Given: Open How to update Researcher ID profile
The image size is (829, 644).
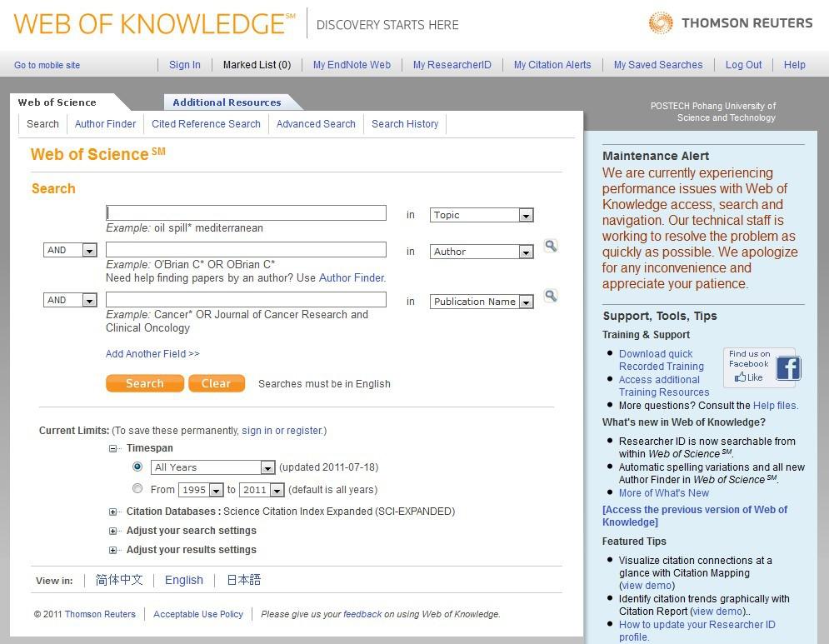Looking at the screenshot, I should (x=697, y=631).
